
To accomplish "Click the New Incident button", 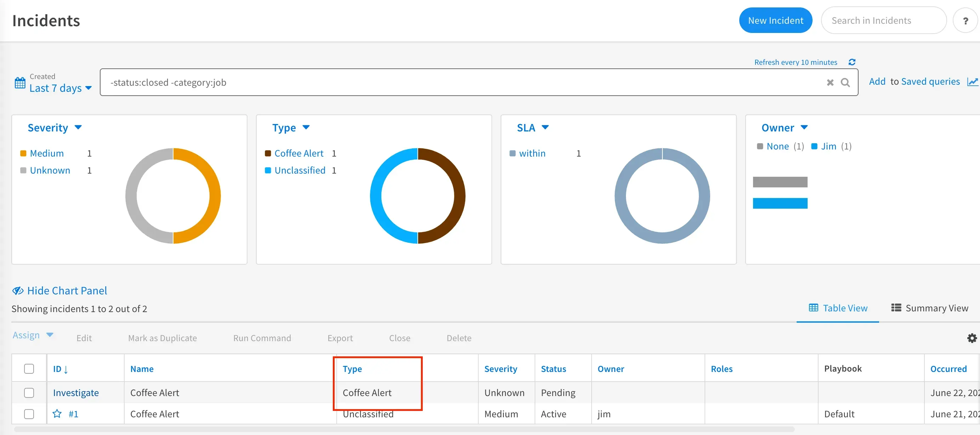I will 775,21.
